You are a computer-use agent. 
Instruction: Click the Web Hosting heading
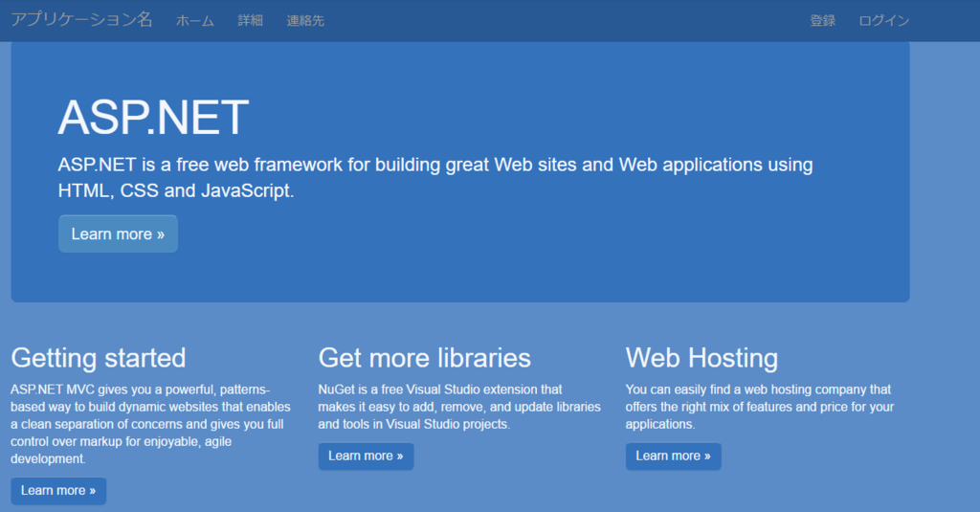point(702,358)
